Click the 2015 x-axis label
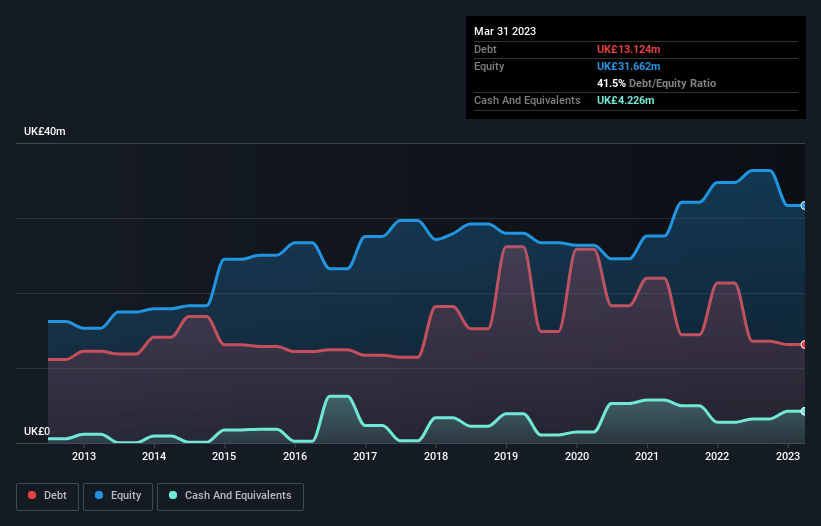 coord(224,456)
